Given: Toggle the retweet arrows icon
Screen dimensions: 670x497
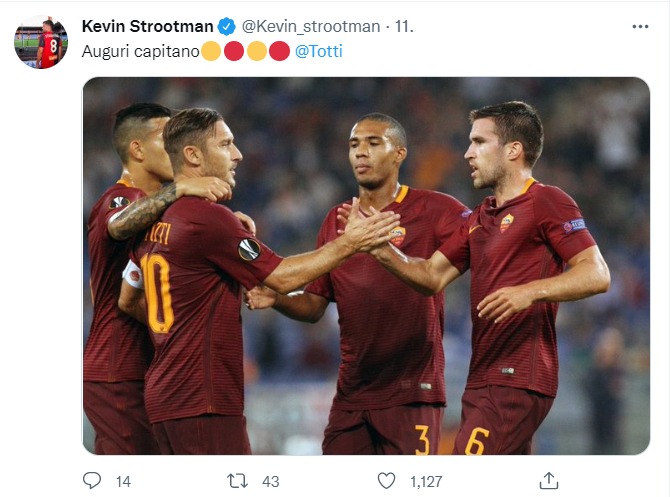Looking at the screenshot, I should click(x=238, y=481).
